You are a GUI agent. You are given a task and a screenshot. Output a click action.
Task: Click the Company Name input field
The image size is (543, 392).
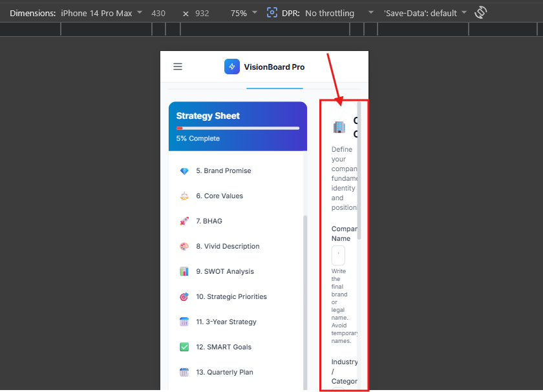[x=338, y=255]
